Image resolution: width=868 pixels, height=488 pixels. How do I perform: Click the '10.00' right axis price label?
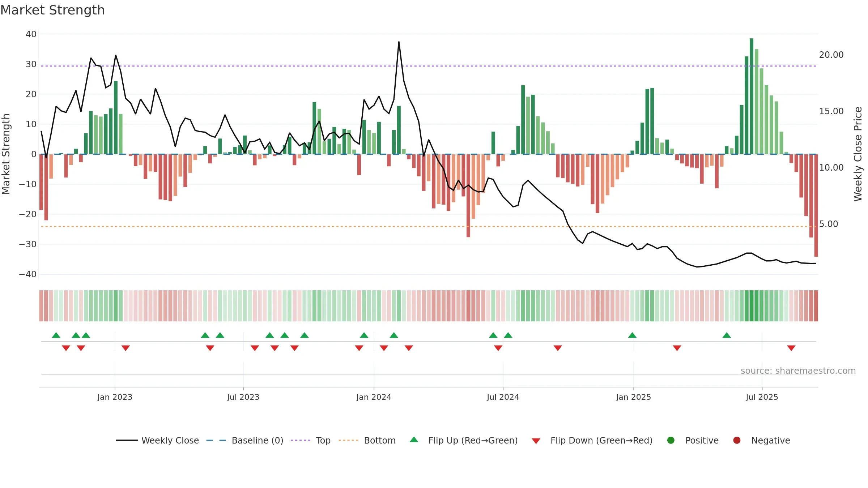pyautogui.click(x=831, y=167)
